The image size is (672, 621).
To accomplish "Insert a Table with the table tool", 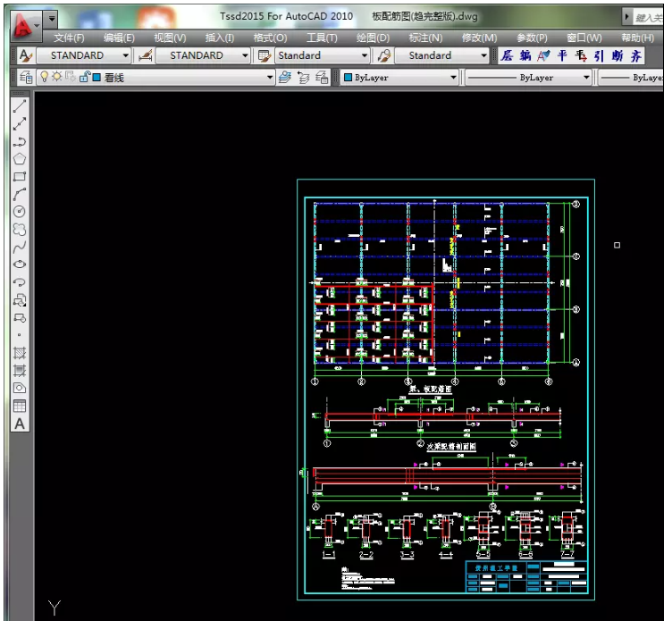I will pos(20,406).
